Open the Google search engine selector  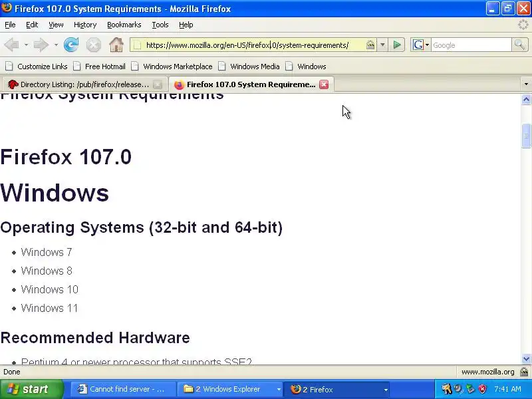coord(421,45)
